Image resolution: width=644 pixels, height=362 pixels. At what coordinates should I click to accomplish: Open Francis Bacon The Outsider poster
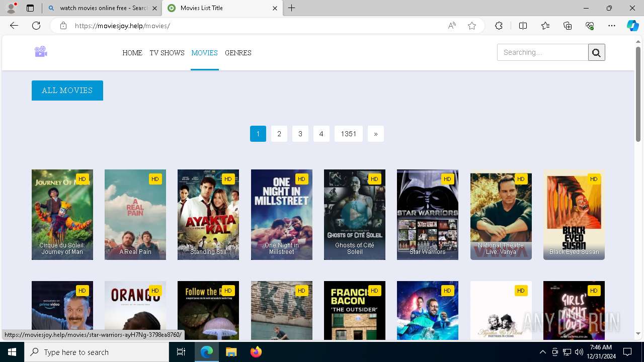pos(355,310)
